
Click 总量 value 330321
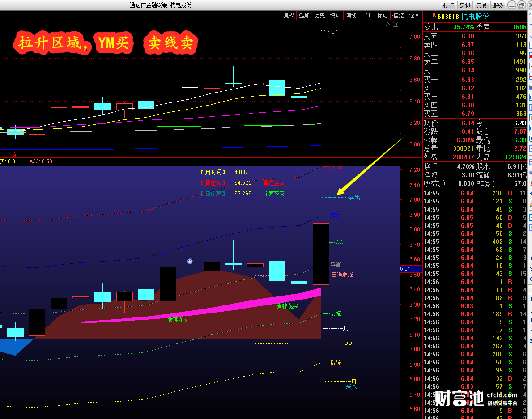pos(463,148)
